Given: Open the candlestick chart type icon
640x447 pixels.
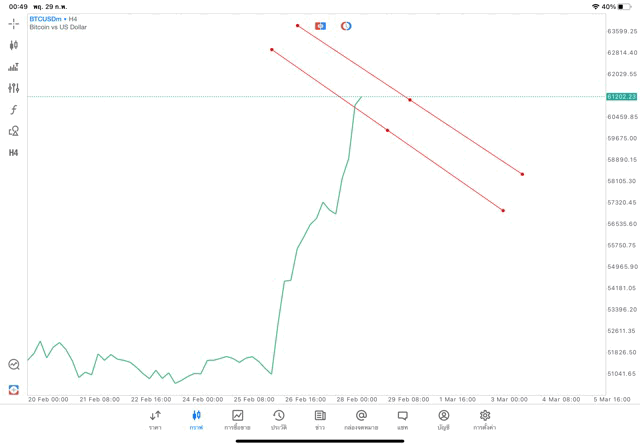Looking at the screenshot, I should [13, 45].
